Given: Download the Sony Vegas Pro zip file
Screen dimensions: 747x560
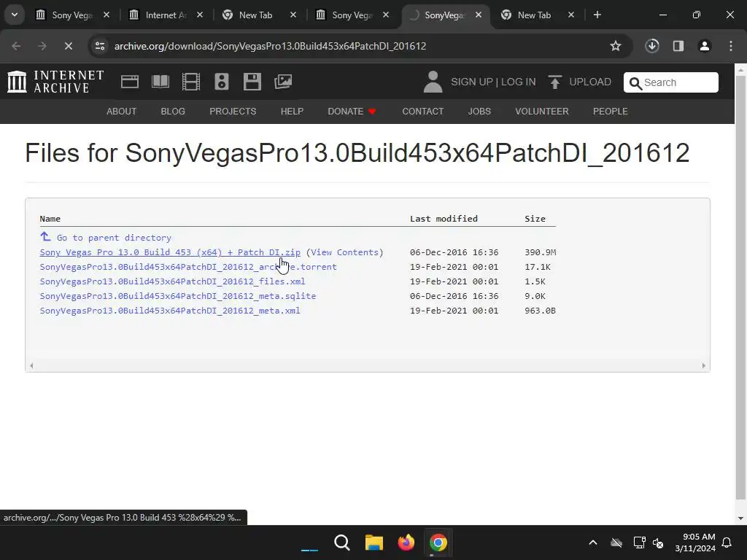Looking at the screenshot, I should coord(170,252).
